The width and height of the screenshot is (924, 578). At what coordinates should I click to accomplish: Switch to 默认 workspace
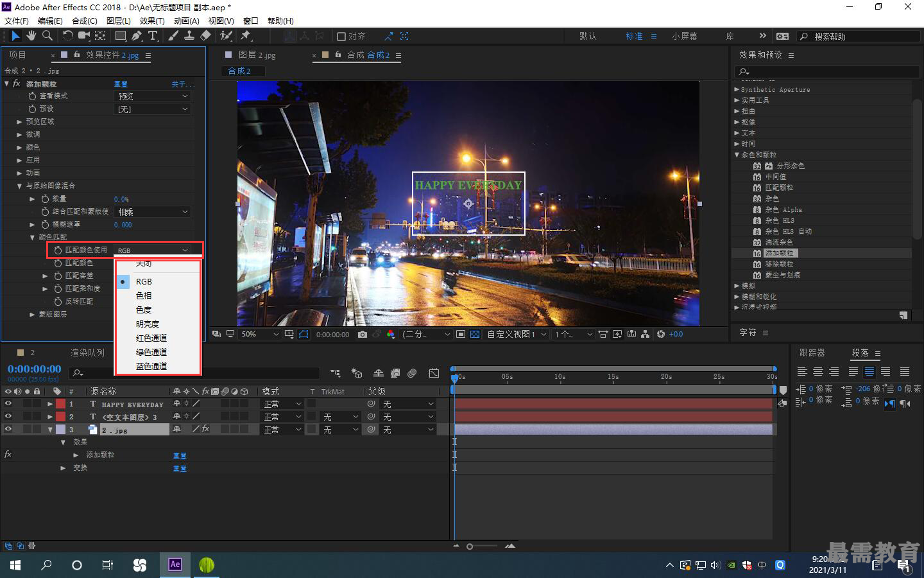588,37
